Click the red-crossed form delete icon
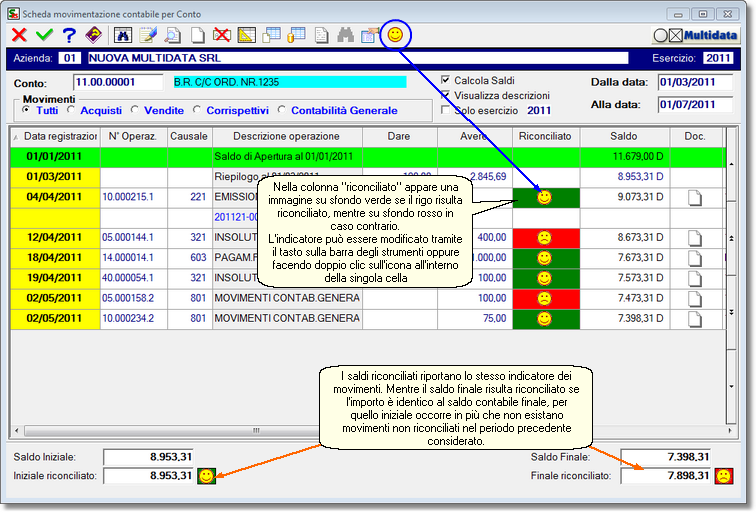Image resolution: width=756 pixels, height=513 pixels. 222,35
